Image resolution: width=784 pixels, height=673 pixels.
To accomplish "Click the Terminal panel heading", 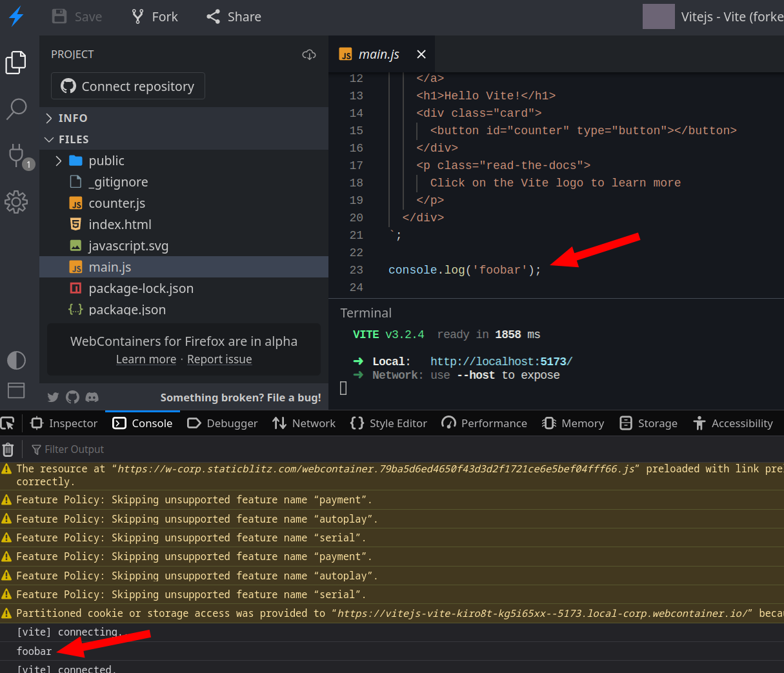I will tap(366, 313).
